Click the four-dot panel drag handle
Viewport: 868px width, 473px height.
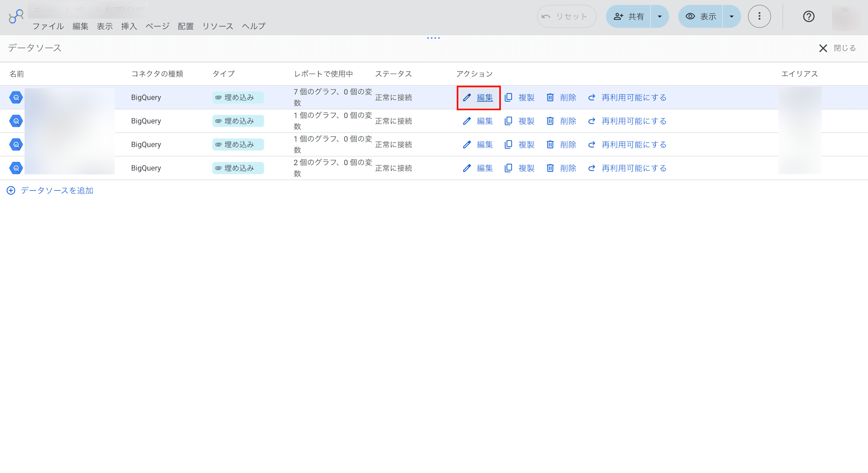coord(433,38)
